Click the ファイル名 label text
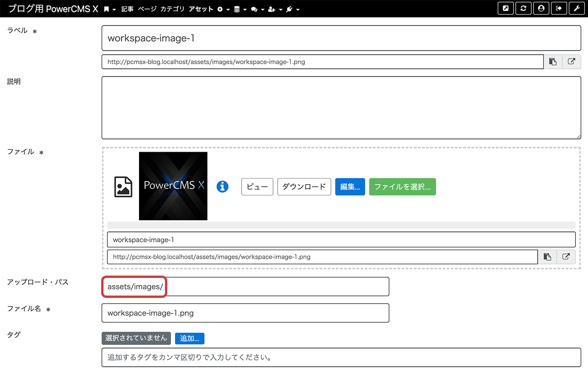Screen dimensions: 588x374 24,308
